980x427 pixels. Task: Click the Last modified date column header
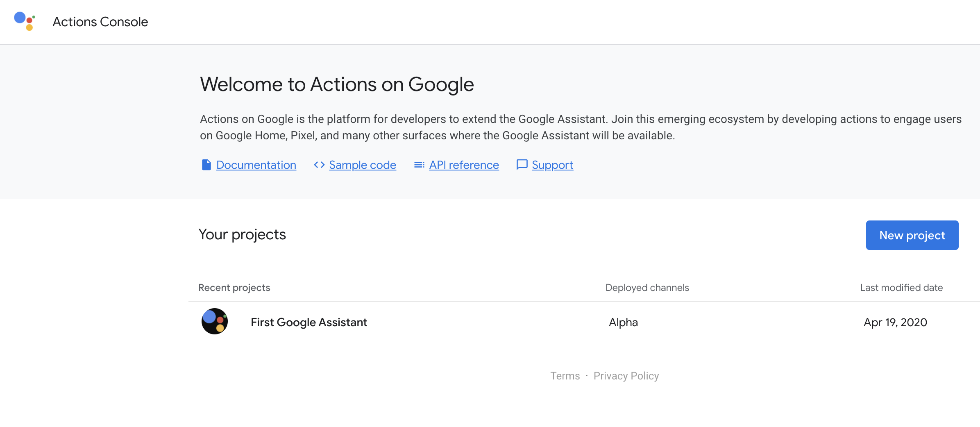pyautogui.click(x=901, y=288)
